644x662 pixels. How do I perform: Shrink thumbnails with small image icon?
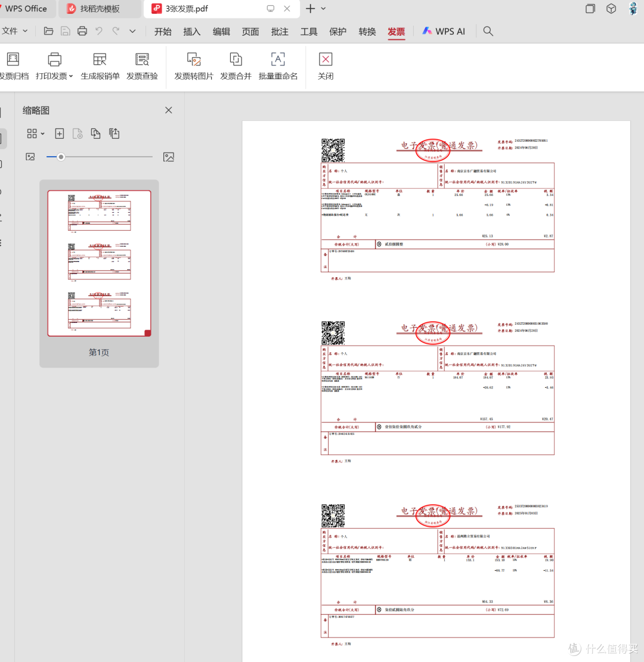pos(30,157)
